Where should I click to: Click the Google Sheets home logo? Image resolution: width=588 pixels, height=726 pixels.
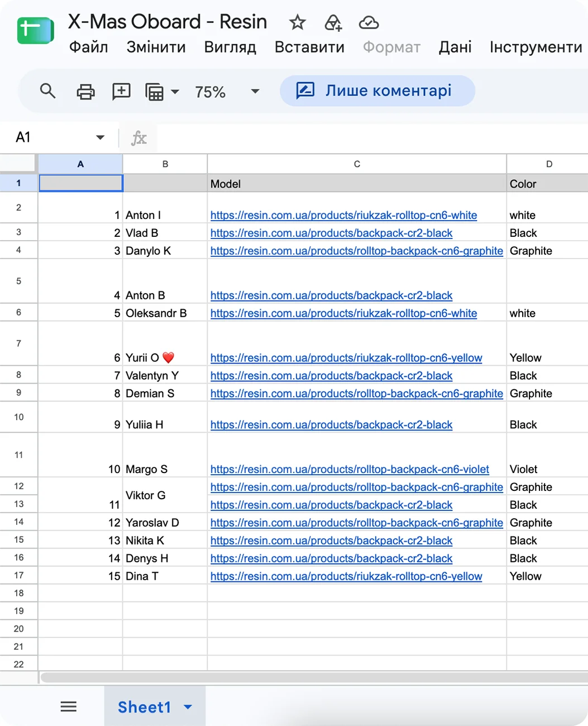click(x=35, y=31)
